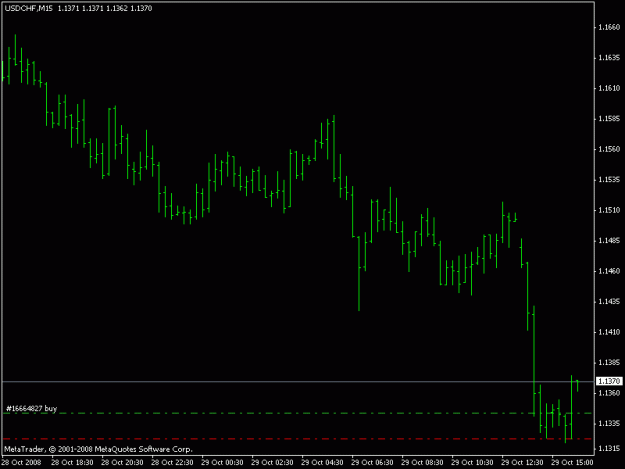Click the 1.1560 price scale label
This screenshot has width=625, height=469.
(609, 149)
